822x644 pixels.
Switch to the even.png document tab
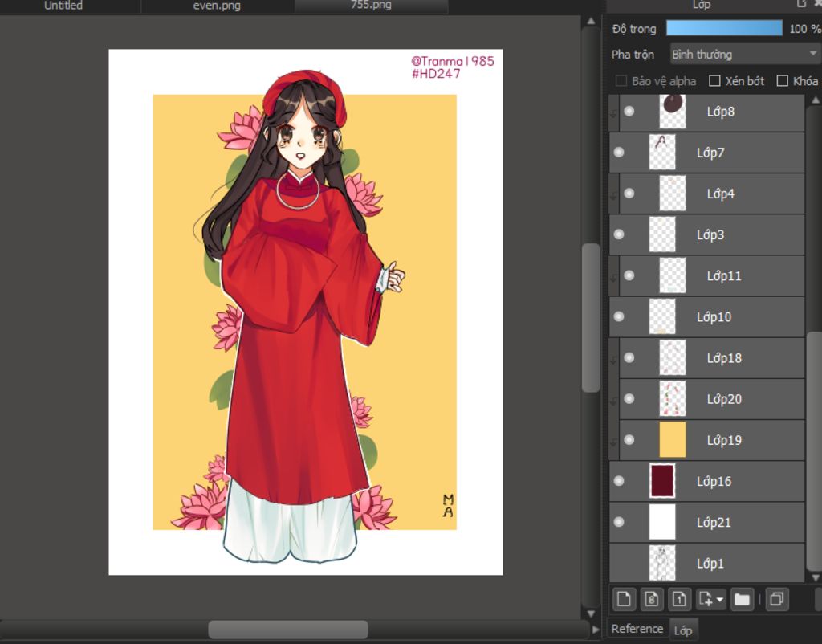[217, 6]
